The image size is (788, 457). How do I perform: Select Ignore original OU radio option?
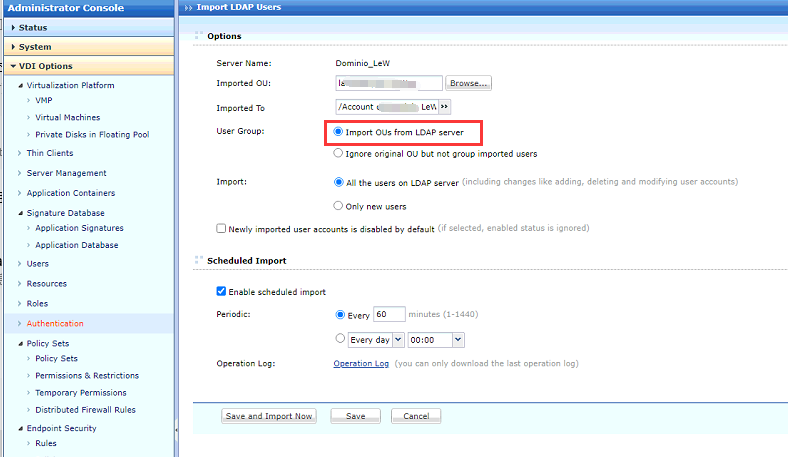pyautogui.click(x=338, y=153)
